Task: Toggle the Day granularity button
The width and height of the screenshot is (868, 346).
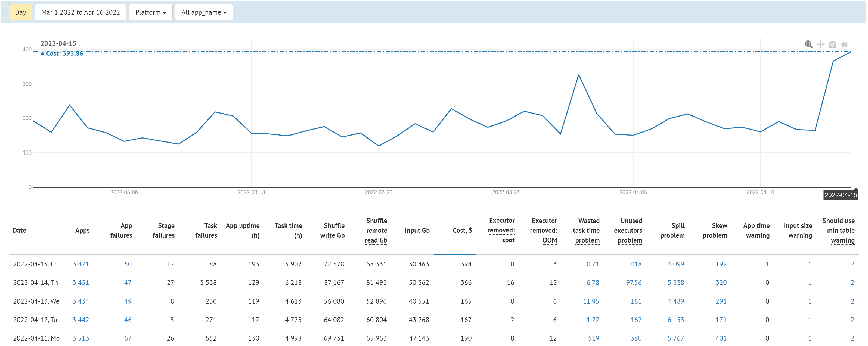Action: (20, 12)
